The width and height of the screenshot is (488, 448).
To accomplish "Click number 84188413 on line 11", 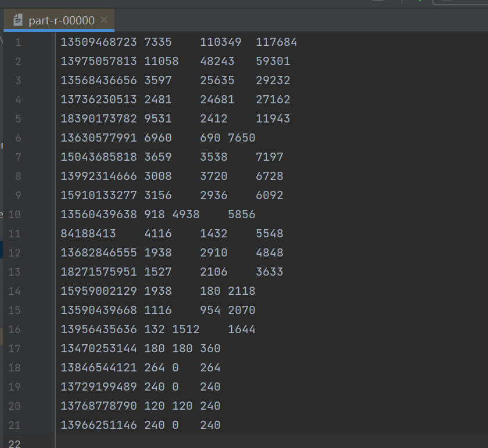I will (x=88, y=233).
